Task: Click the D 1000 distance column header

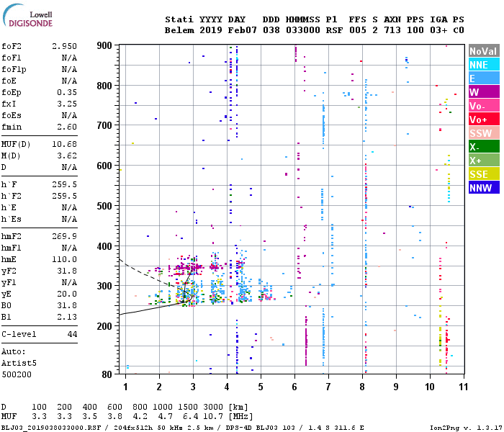Action: (162, 407)
